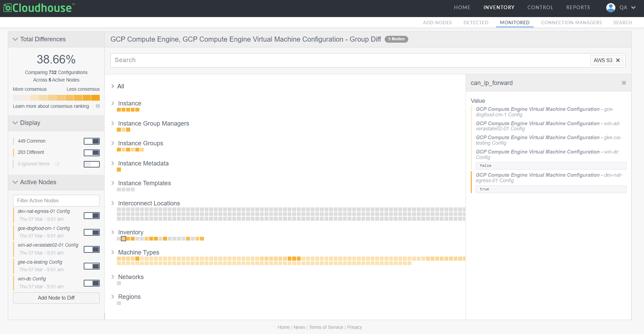This screenshot has width=644, height=334.
Task: Expand the Instance Metadata category
Action: pos(113,163)
